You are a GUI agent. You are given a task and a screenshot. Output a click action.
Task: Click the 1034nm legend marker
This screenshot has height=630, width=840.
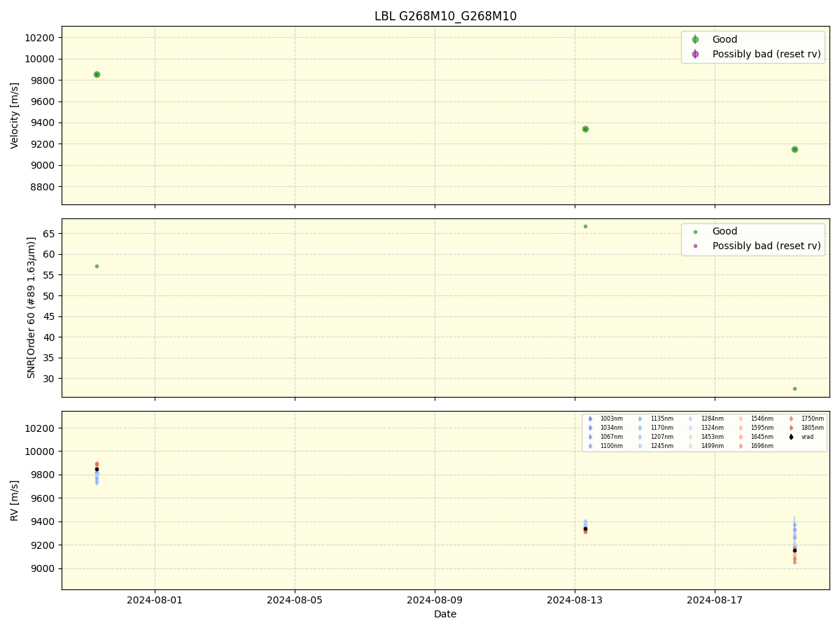[590, 428]
